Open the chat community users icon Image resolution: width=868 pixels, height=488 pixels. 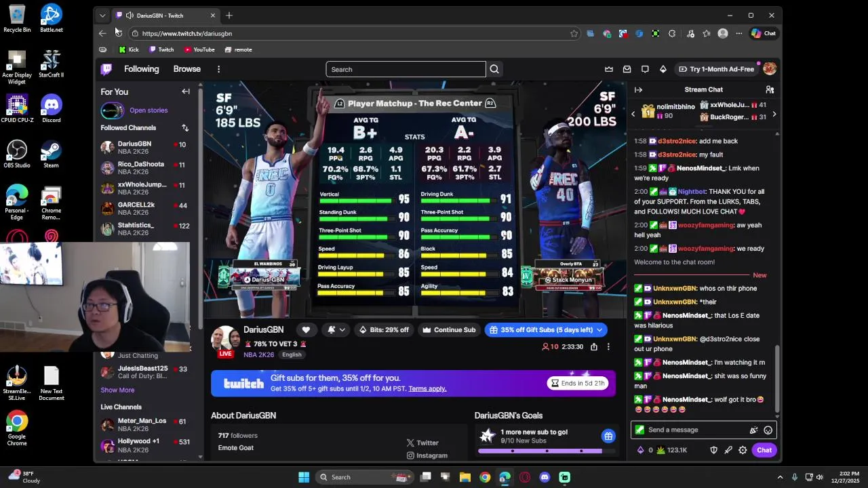point(770,89)
